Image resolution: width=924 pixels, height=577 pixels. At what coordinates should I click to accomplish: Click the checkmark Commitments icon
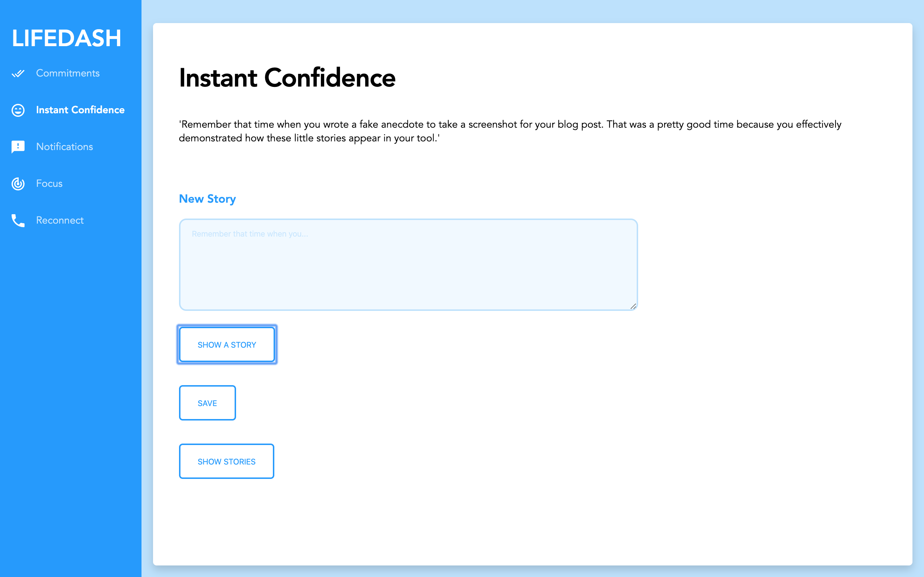[18, 73]
